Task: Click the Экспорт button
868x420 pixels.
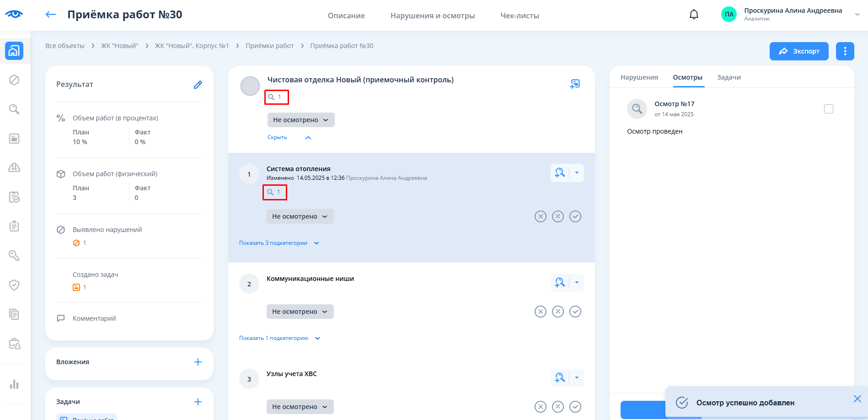Action: coord(798,51)
